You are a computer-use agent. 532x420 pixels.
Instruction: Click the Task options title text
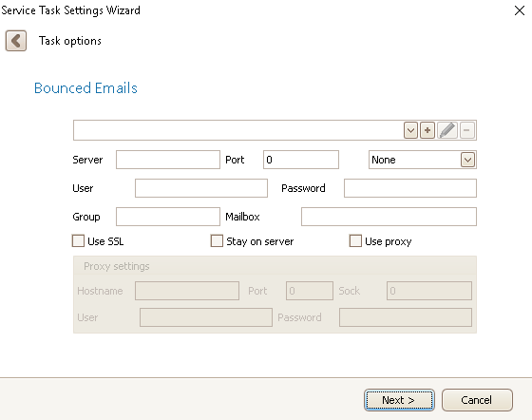pos(70,41)
